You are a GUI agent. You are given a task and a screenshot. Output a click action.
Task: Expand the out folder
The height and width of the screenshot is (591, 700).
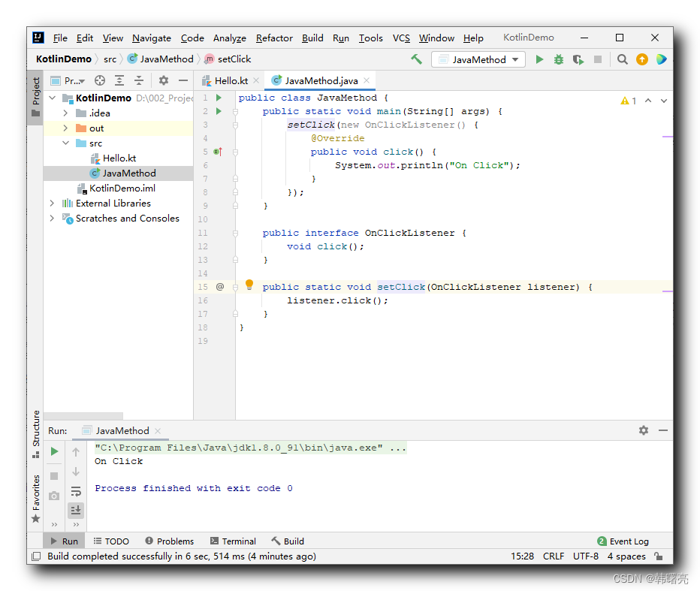(x=65, y=128)
